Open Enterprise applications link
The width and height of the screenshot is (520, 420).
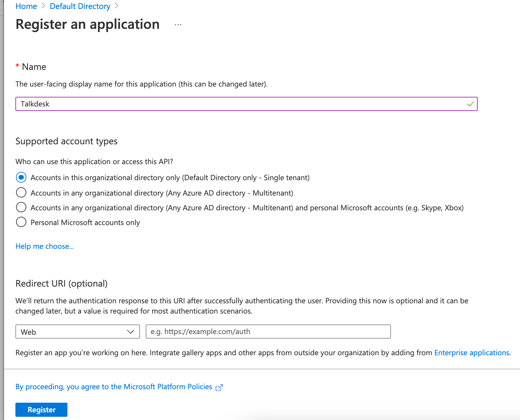pyautogui.click(x=472, y=353)
